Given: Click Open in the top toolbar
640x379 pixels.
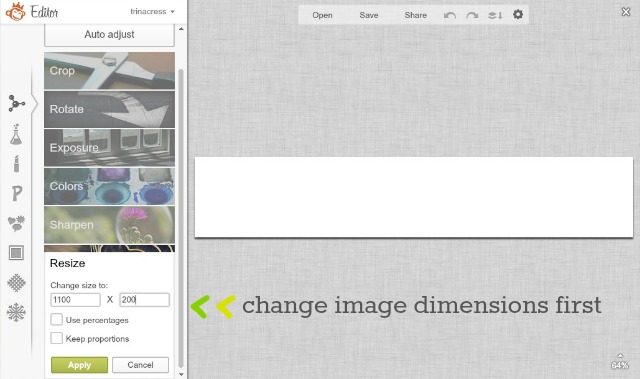Looking at the screenshot, I should click(322, 16).
